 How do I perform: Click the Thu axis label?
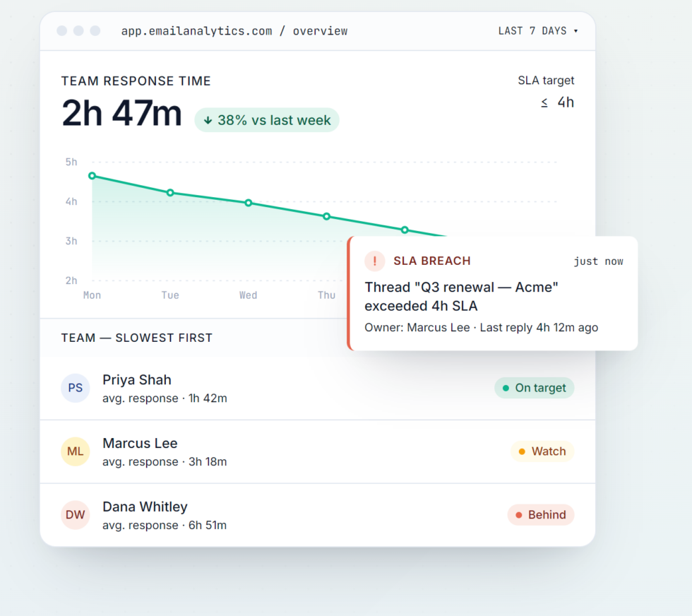tap(326, 295)
